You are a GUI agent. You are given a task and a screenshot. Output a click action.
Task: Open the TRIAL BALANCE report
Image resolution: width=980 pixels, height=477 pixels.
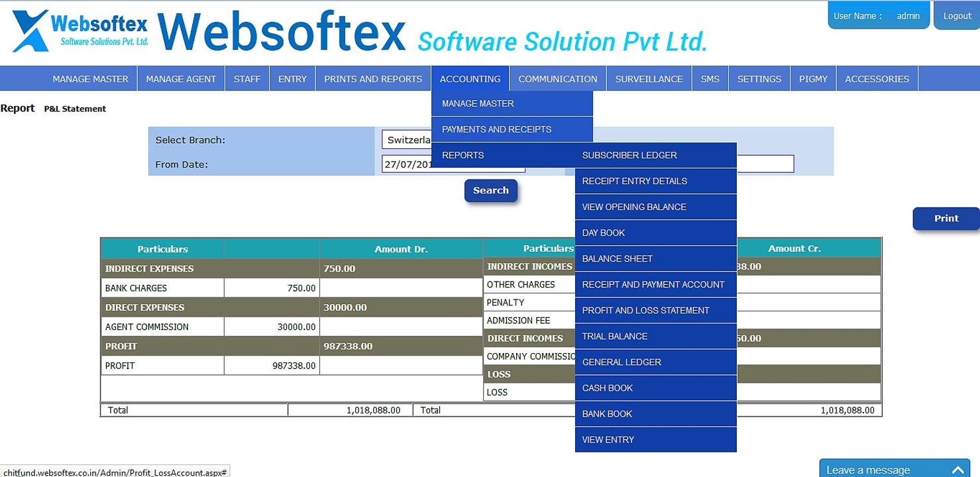tap(656, 336)
